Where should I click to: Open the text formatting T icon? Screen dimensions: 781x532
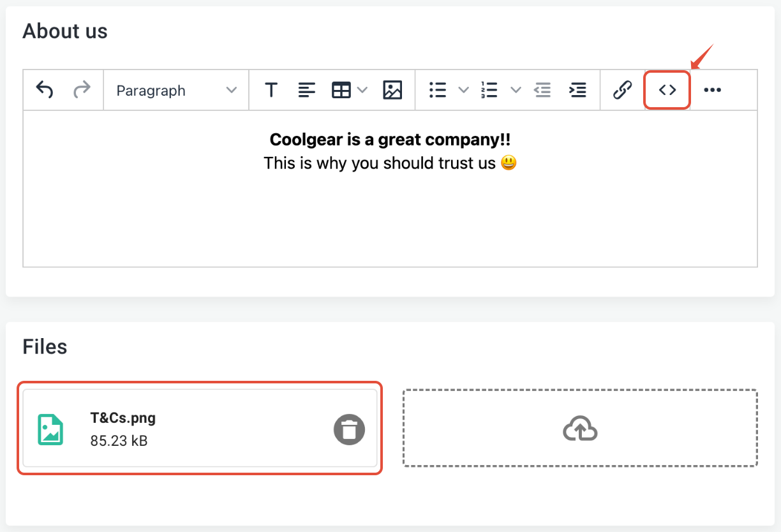pos(271,90)
